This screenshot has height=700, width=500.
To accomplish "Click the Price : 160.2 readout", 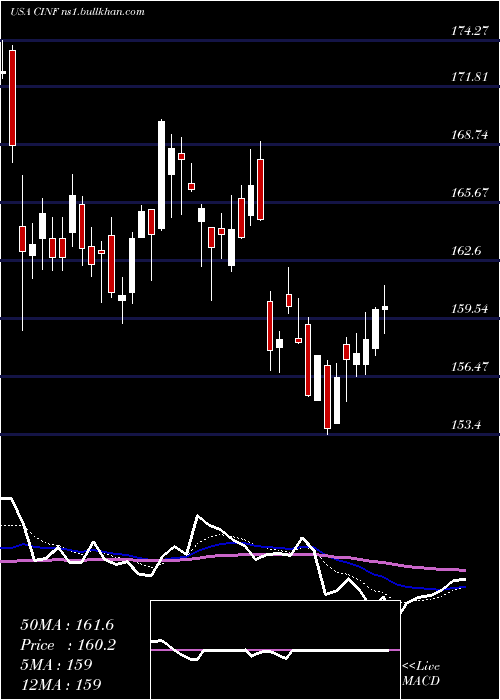I will tap(68, 645).
